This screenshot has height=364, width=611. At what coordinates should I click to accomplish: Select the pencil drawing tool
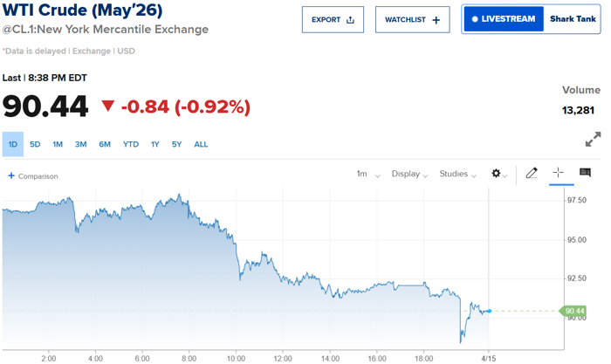pos(532,174)
